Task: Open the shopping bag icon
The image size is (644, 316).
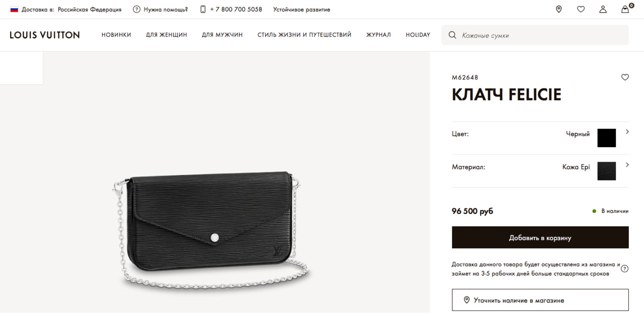Action: click(625, 9)
